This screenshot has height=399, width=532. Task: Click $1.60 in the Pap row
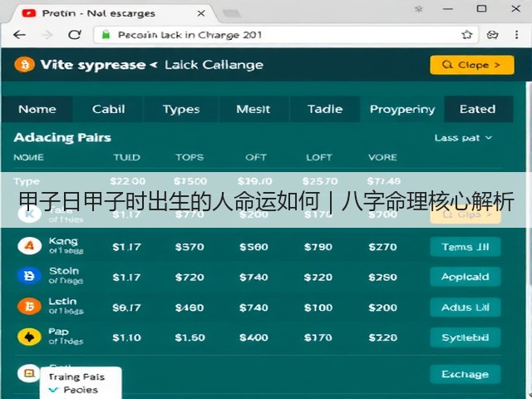coord(190,337)
